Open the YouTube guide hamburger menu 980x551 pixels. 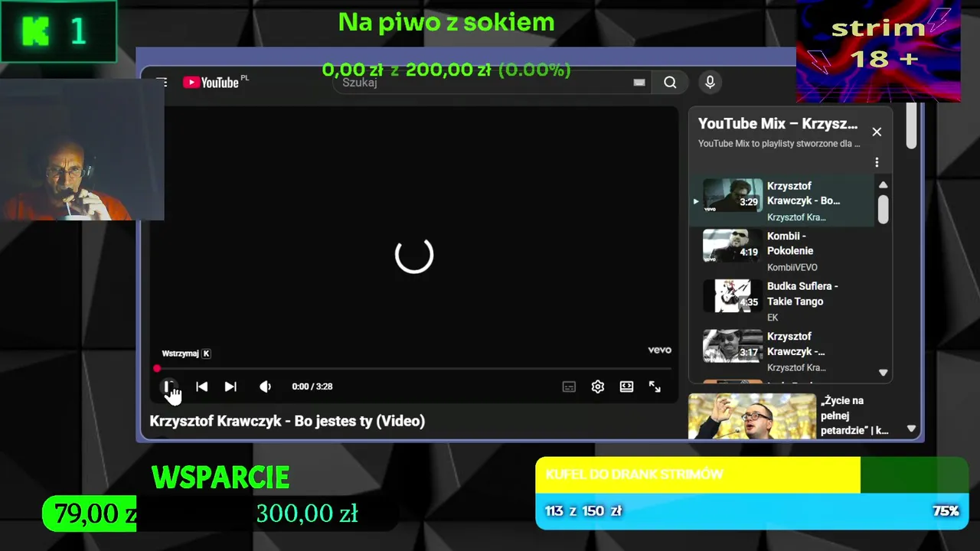(x=162, y=82)
